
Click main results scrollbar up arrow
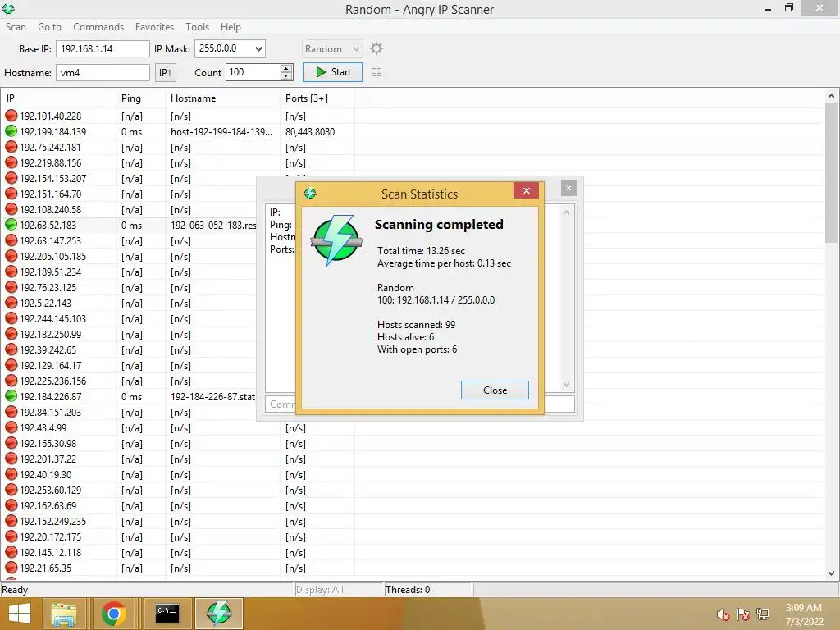pyautogui.click(x=831, y=97)
